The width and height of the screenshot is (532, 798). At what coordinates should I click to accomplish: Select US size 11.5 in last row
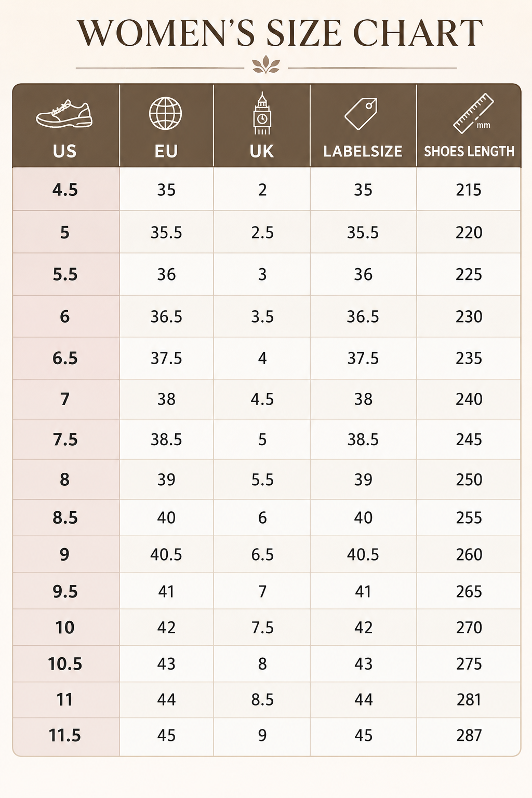65,735
